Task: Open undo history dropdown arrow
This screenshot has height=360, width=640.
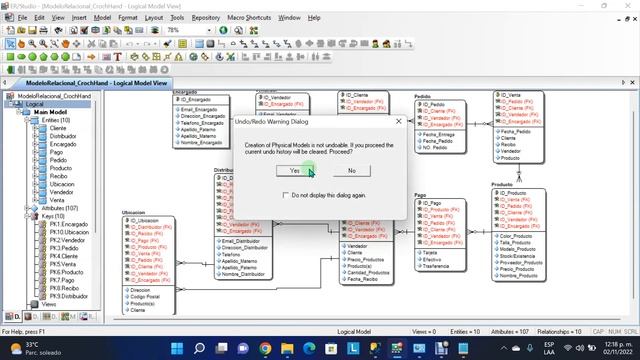Action: pos(138,44)
